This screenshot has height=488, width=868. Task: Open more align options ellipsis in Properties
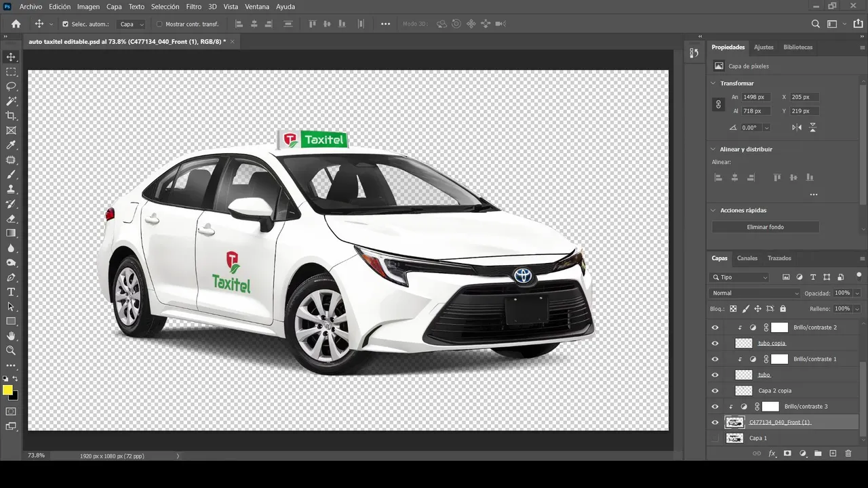click(x=814, y=195)
